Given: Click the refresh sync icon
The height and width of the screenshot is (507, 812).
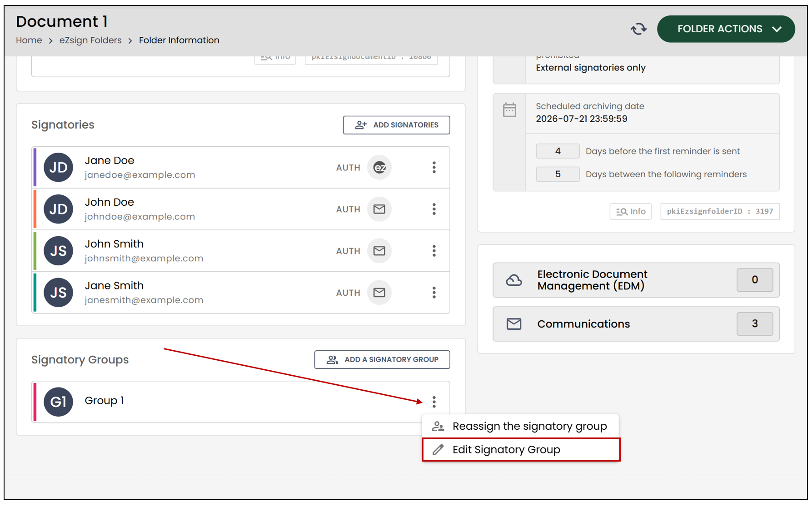Looking at the screenshot, I should (638, 29).
